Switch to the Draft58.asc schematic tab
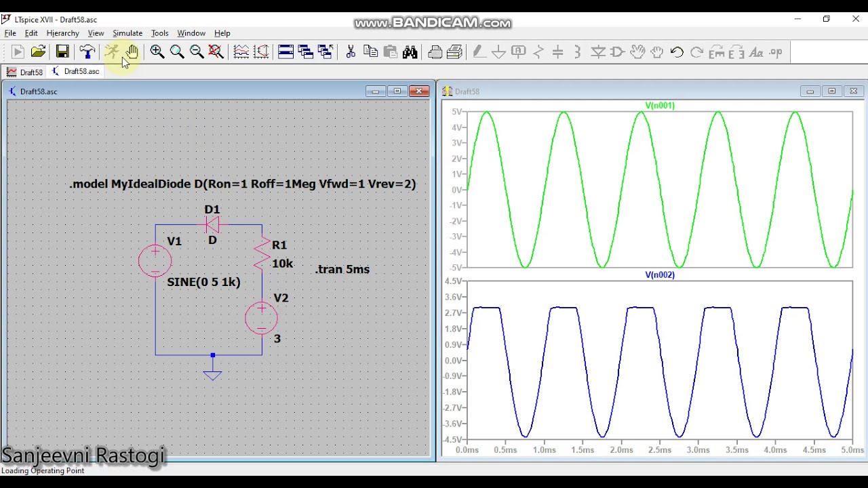Viewport: 868px width, 488px height. tap(75, 71)
